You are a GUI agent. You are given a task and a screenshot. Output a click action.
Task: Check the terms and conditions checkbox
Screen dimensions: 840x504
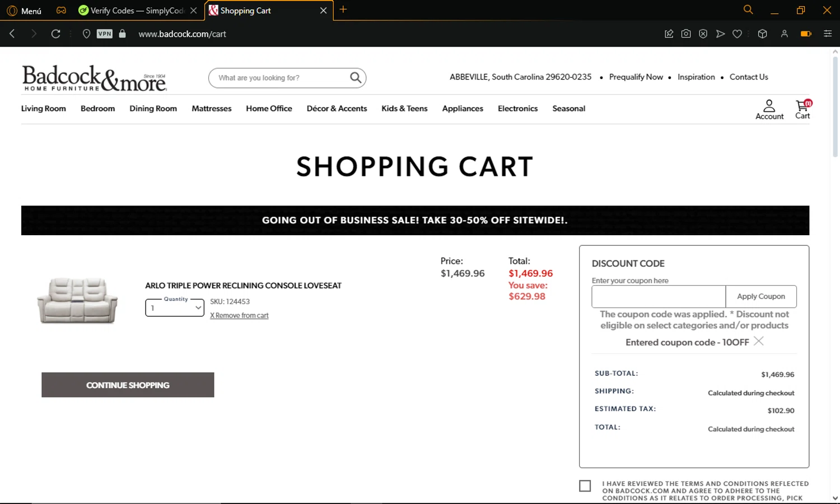pyautogui.click(x=585, y=486)
